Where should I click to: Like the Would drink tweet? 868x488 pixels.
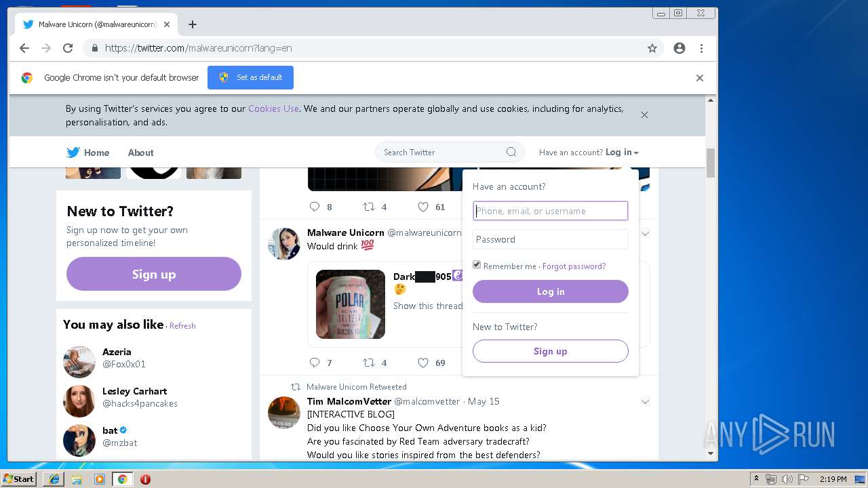423,363
